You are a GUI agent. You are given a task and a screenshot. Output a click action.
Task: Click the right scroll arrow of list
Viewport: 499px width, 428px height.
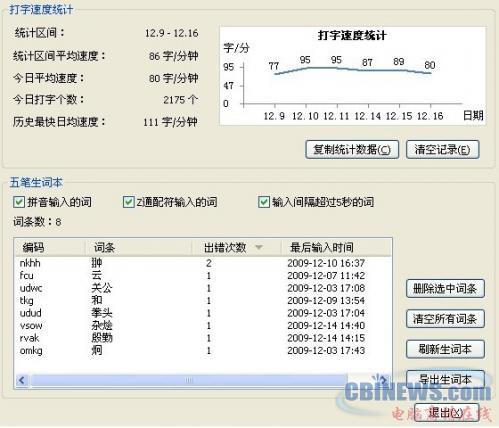coord(384,380)
